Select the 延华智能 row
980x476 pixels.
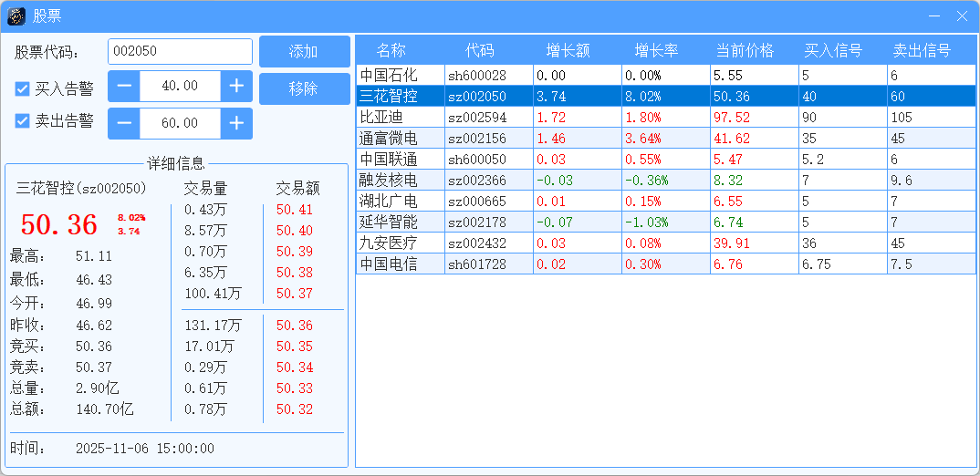pyautogui.click(x=666, y=222)
